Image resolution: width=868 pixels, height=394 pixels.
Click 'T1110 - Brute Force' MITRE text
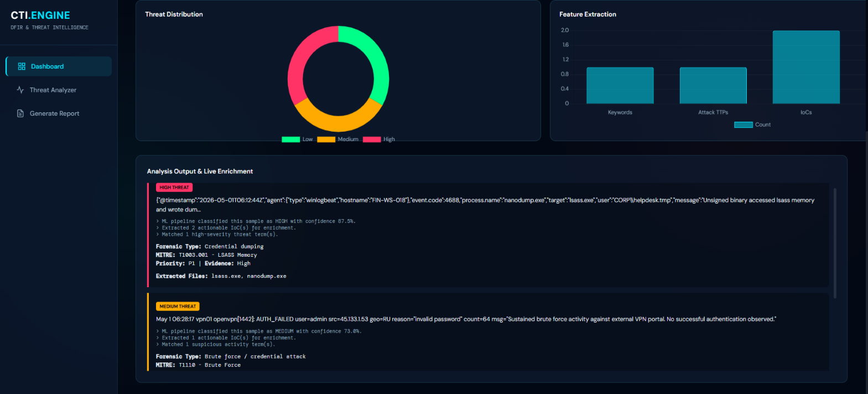210,365
